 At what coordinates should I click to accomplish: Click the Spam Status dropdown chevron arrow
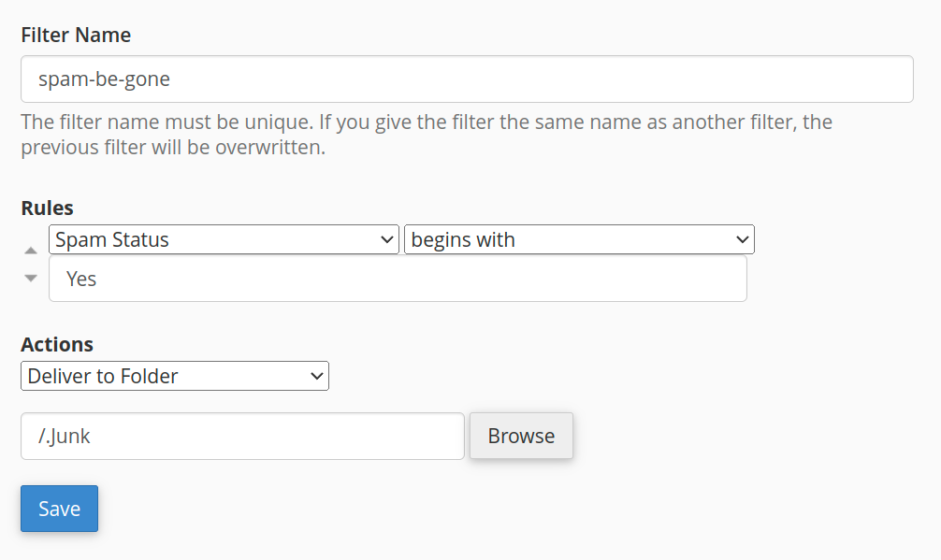(x=388, y=240)
